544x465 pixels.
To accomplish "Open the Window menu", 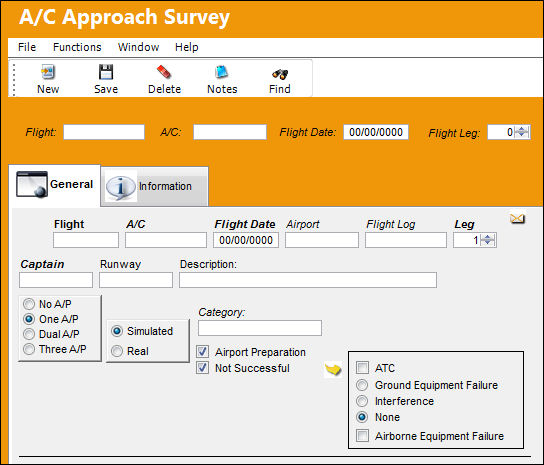I will [x=138, y=47].
